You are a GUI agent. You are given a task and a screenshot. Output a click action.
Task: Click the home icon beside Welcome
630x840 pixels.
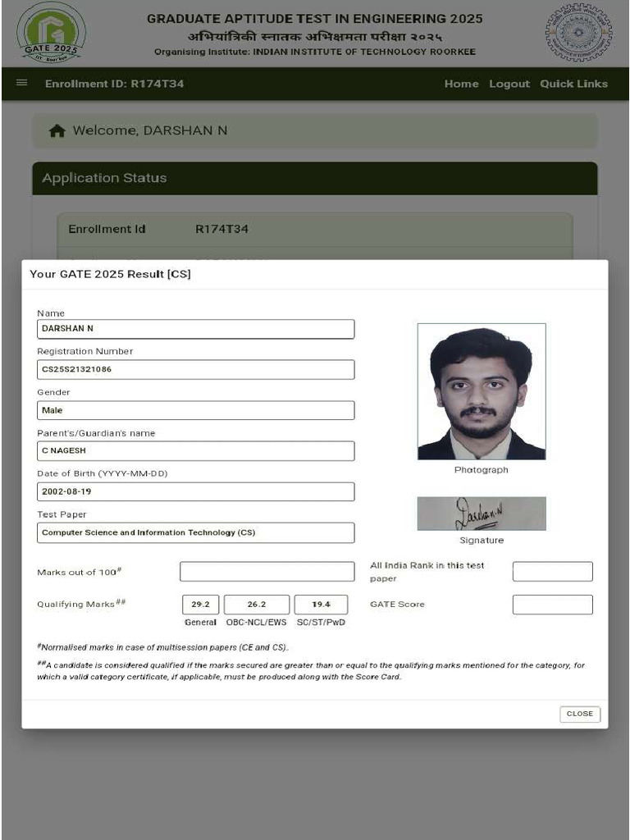tap(57, 130)
